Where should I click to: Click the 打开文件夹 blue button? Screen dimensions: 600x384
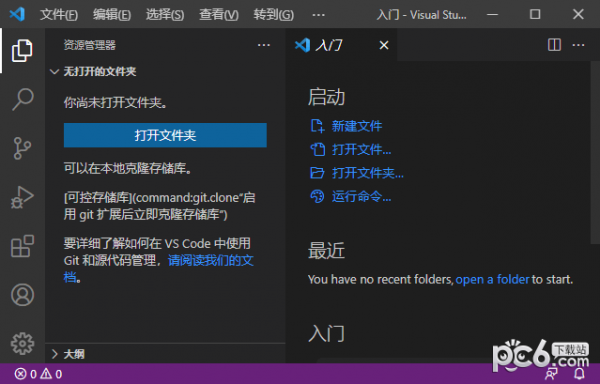(x=165, y=135)
